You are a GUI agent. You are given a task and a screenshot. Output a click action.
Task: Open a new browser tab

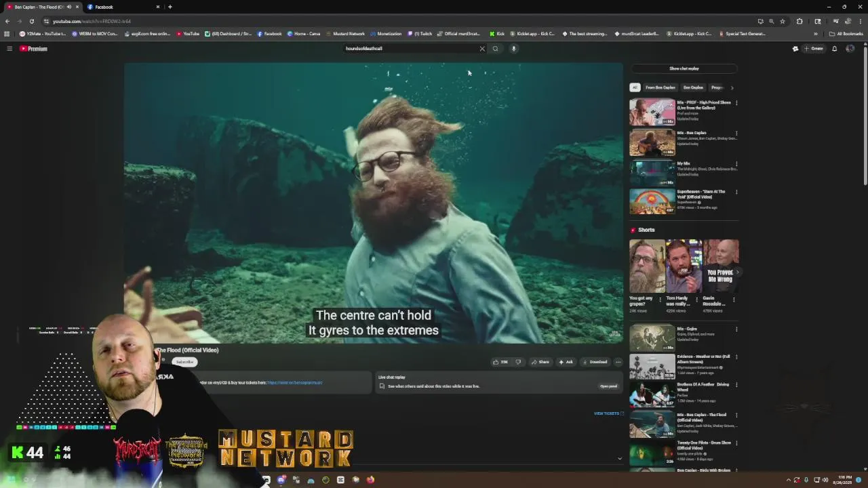pos(170,7)
